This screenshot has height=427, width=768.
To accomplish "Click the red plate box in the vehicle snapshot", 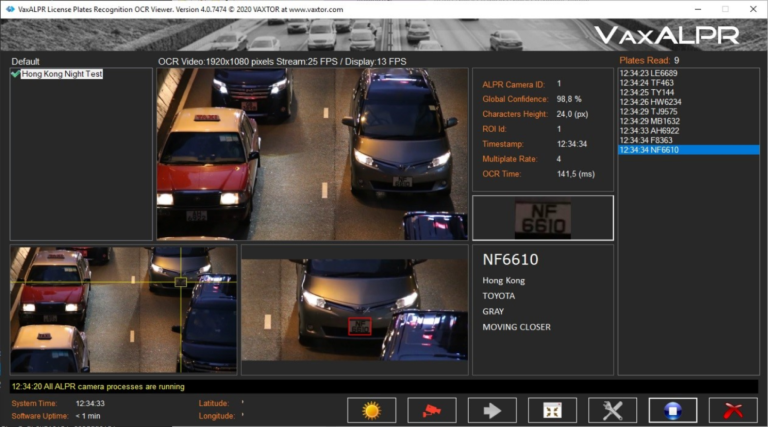I will [359, 326].
